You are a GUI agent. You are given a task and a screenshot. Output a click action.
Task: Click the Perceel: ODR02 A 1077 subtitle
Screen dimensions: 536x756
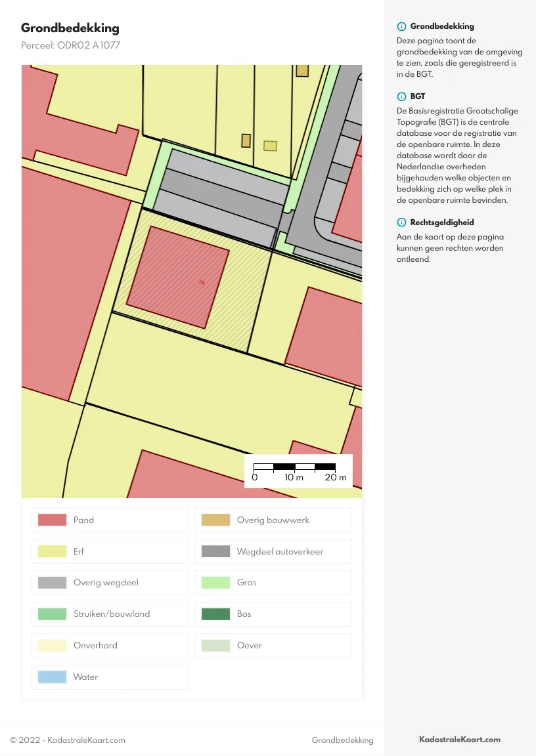pyautogui.click(x=70, y=45)
